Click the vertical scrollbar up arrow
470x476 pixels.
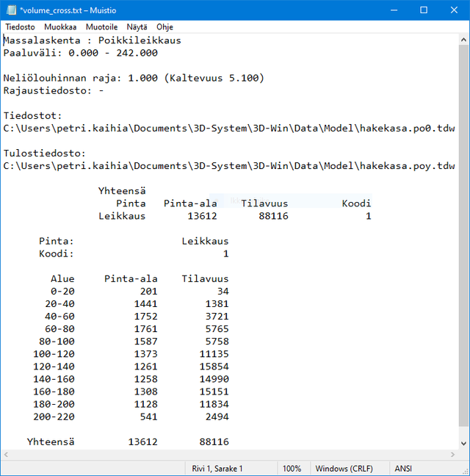coord(463,40)
